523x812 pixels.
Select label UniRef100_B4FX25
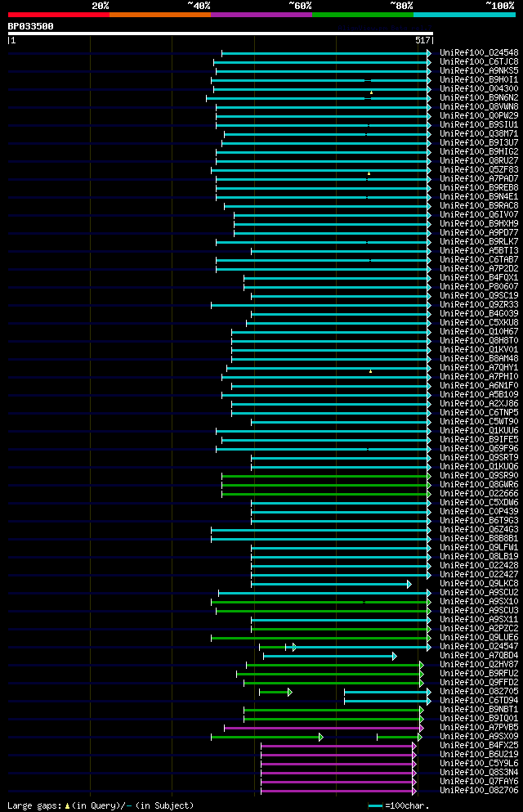click(479, 746)
